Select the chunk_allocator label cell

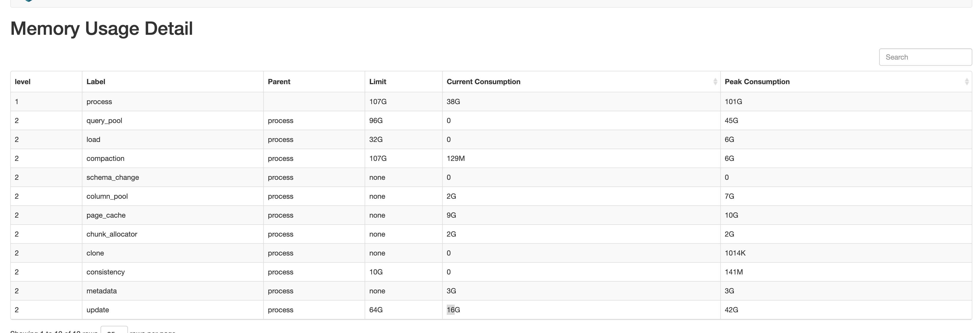click(112, 234)
